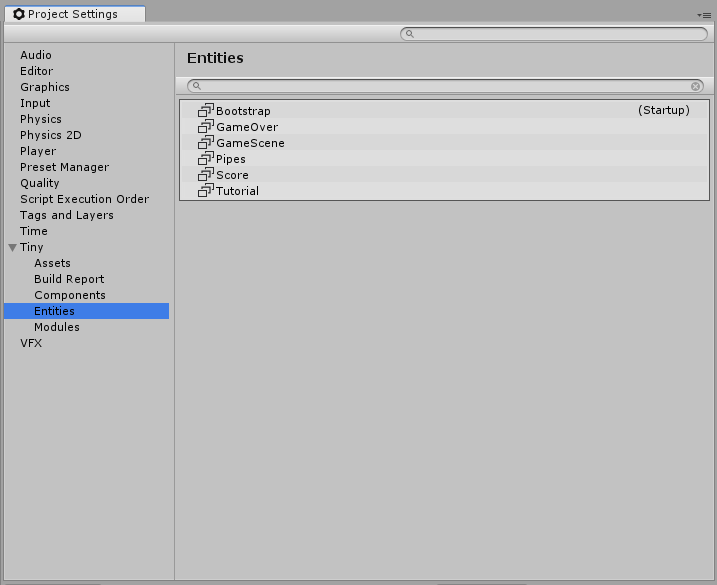
Task: Open the Build Report section
Action: [69, 279]
